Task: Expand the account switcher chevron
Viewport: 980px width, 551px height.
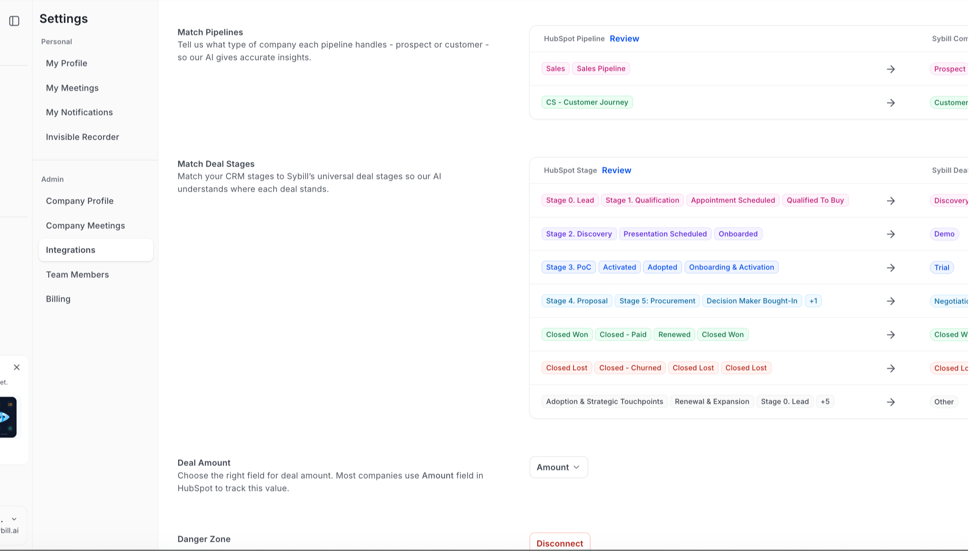Action: (14, 519)
